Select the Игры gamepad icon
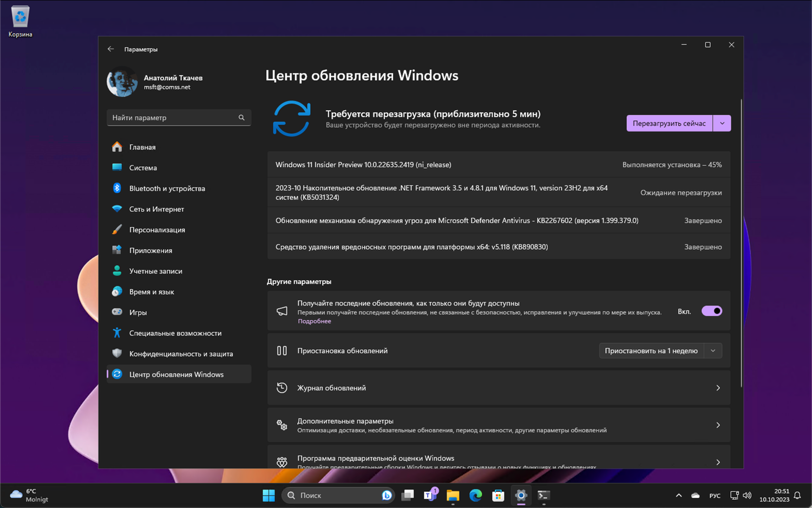 (117, 312)
